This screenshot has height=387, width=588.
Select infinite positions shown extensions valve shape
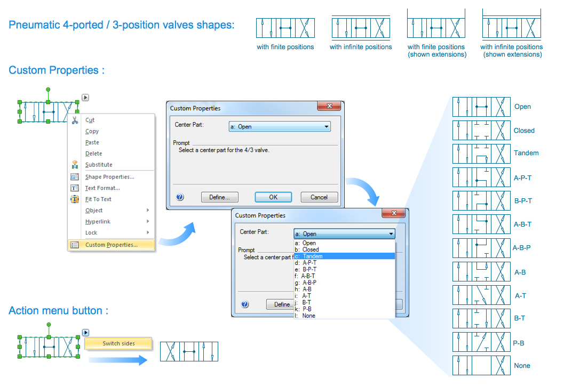point(512,25)
